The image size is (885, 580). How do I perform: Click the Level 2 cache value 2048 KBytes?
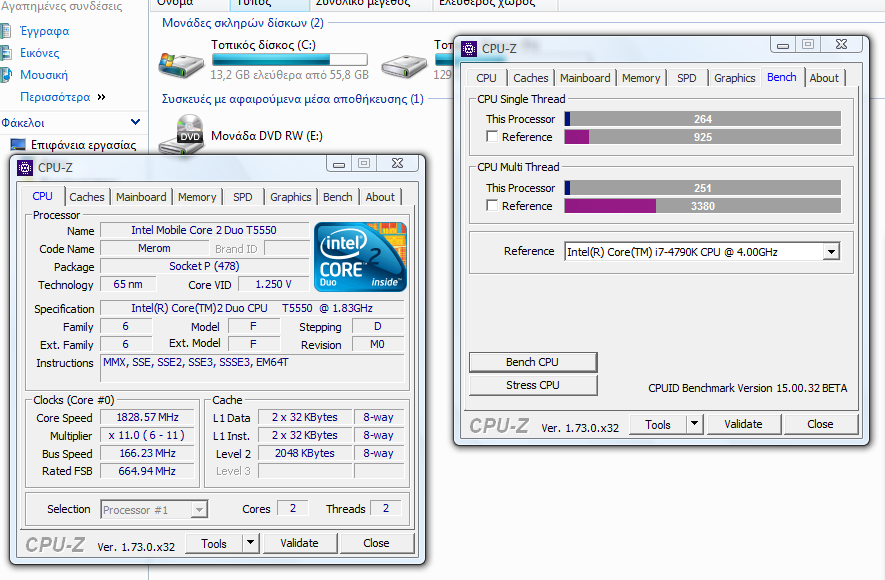click(305, 453)
